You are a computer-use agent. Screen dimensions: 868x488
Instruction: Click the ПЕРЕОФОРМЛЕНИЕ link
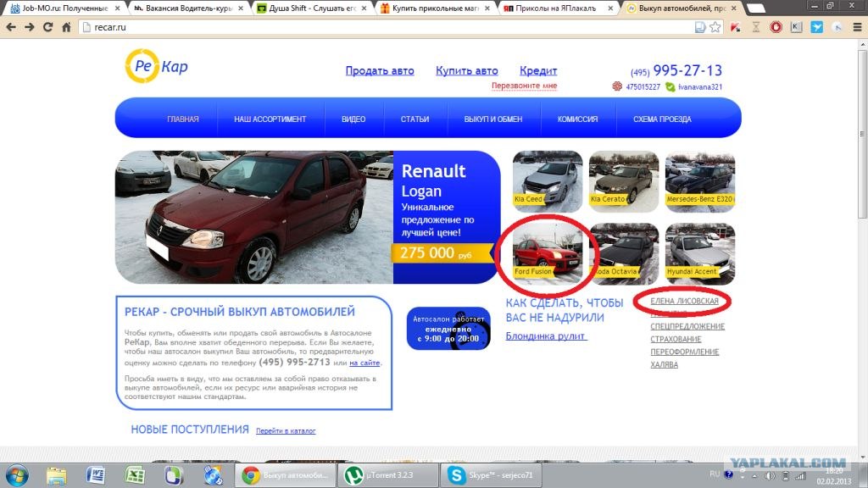[684, 352]
